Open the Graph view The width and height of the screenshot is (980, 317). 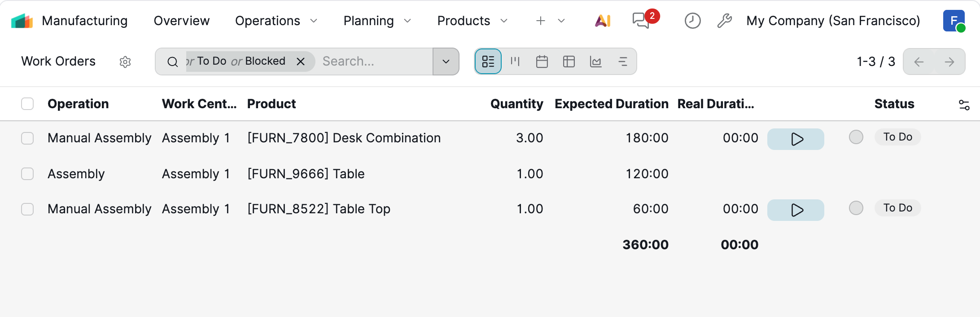pos(596,62)
